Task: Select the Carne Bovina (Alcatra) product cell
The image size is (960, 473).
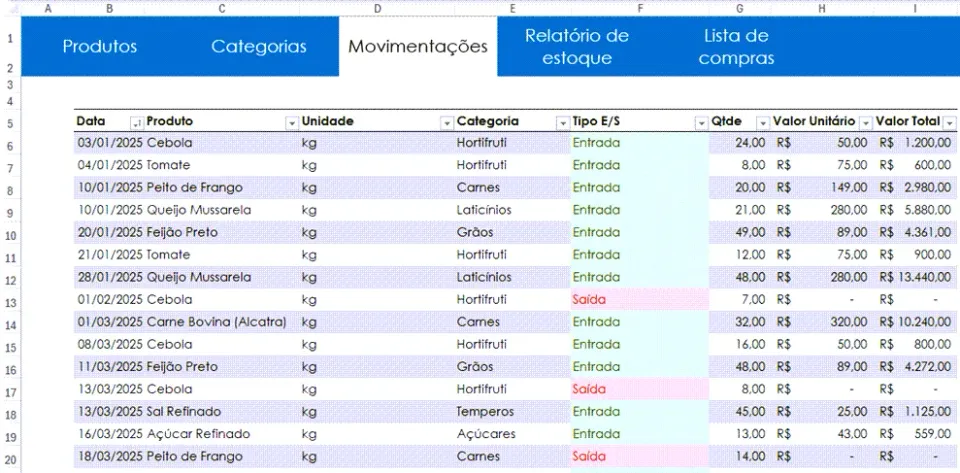Action: [216, 322]
